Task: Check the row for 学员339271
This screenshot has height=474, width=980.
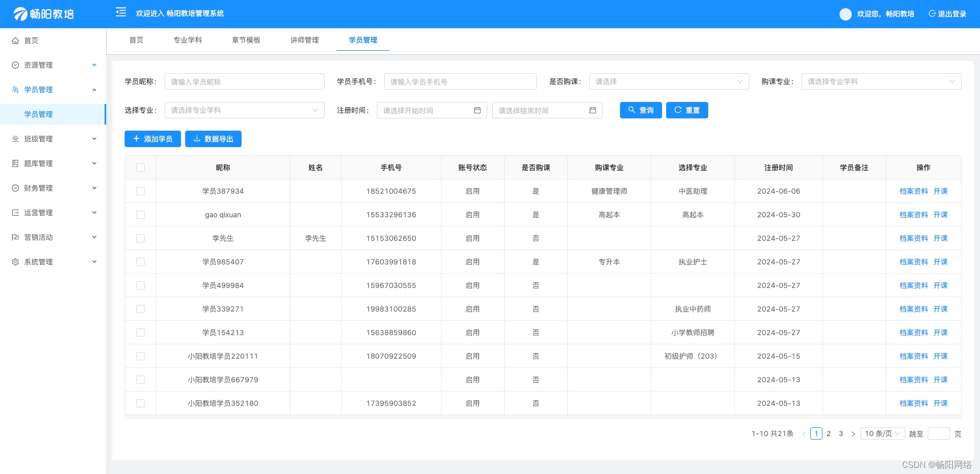Action: [x=141, y=309]
